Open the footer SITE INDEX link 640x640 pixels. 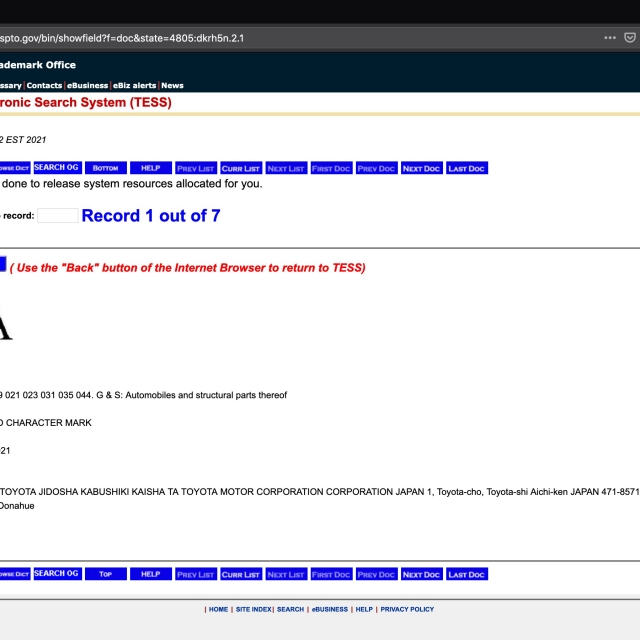coord(253,609)
